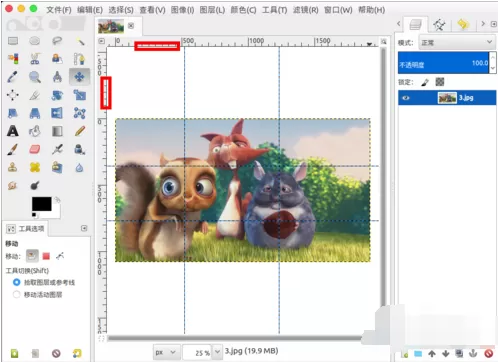Select the Dodge/Burn tool

pyautogui.click(x=35, y=185)
